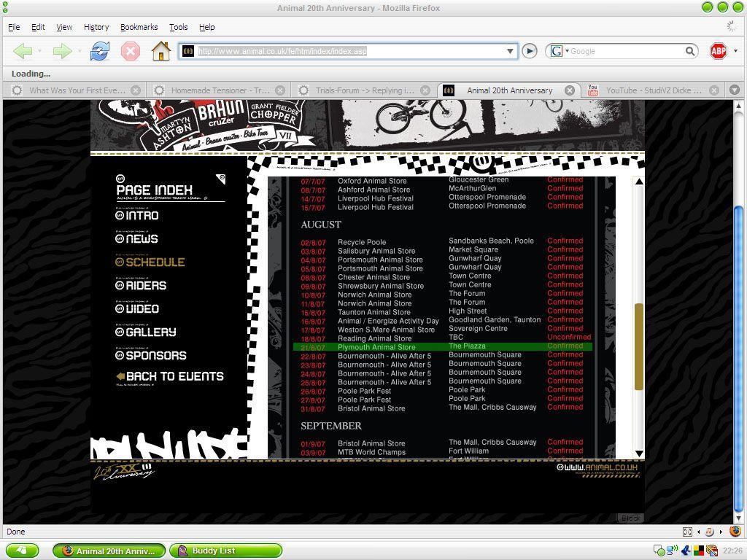Stop loading with the red X button
This screenshot has width=747, height=560.
coord(130,51)
